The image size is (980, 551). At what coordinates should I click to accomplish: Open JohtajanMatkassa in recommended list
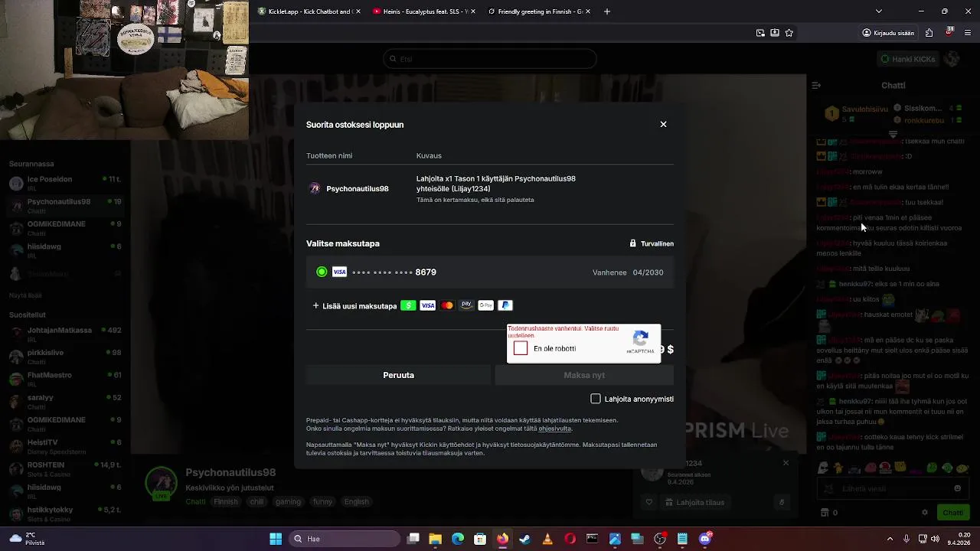tap(64, 334)
